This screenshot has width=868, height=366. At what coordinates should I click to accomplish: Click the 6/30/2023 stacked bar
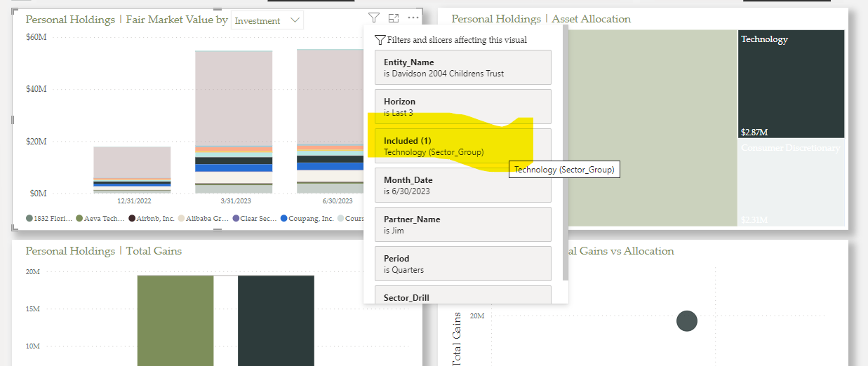pyautogui.click(x=330, y=121)
